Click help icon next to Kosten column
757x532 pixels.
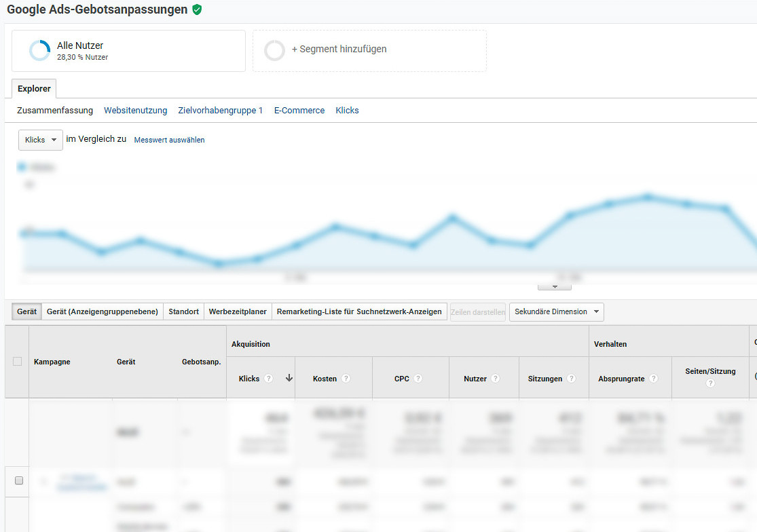point(346,379)
